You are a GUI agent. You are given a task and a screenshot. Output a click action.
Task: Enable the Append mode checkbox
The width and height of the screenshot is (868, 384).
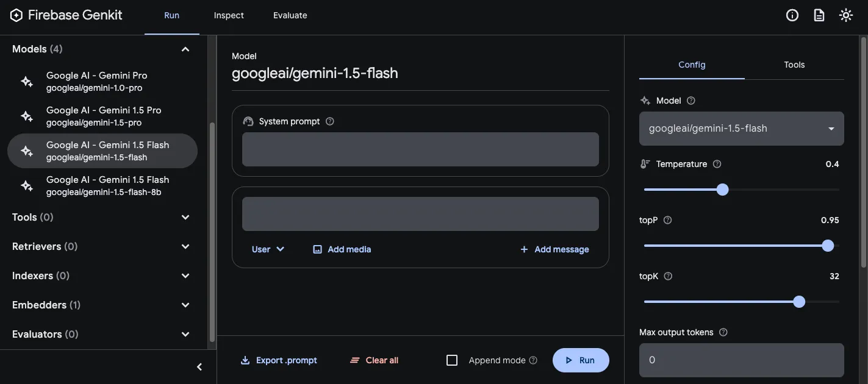click(x=452, y=360)
